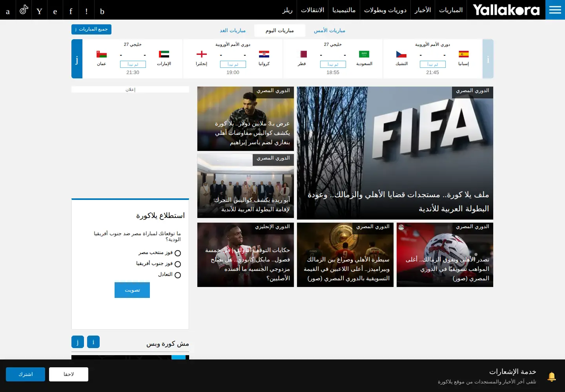Select poll option التعادل
565x392 pixels.
(x=178, y=275)
